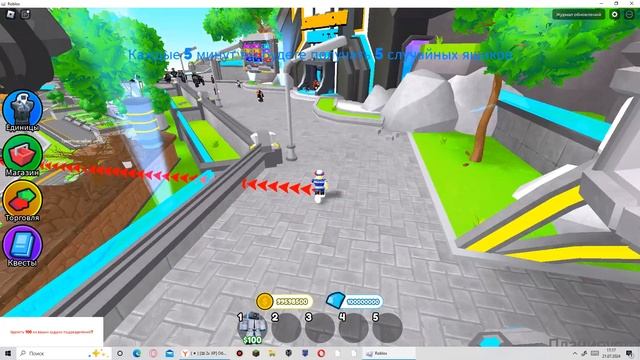The height and width of the screenshot is (360, 640).
Task: Select empty hotbar slot 2
Action: 286,328
